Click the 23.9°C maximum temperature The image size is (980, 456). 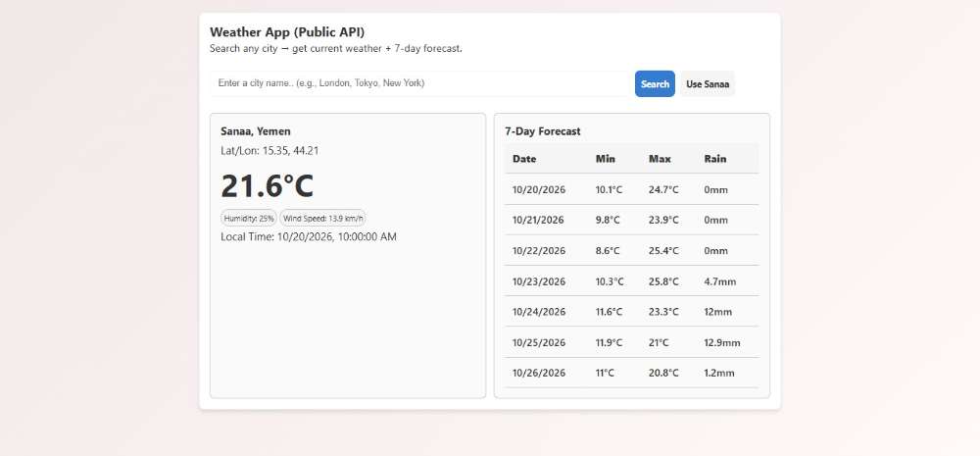pos(663,221)
